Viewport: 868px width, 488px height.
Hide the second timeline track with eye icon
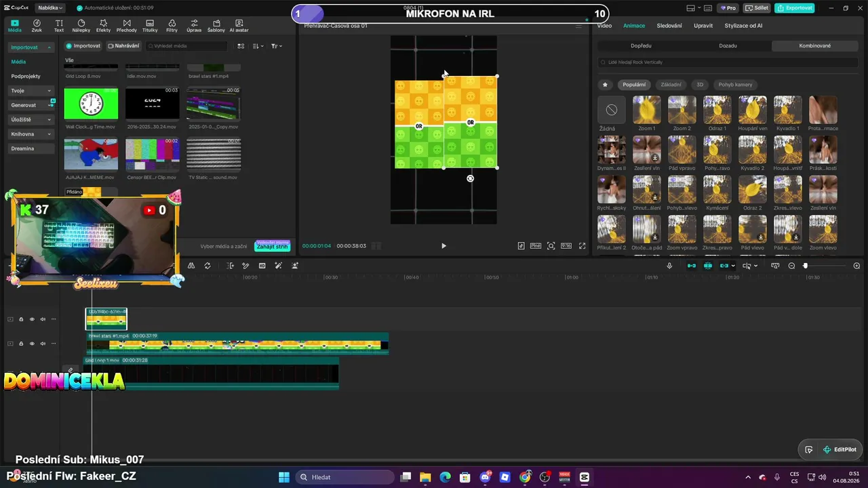[32, 344]
